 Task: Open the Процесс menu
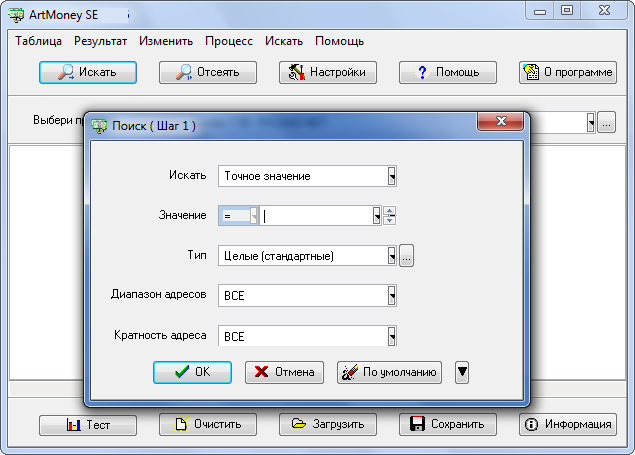(x=229, y=41)
